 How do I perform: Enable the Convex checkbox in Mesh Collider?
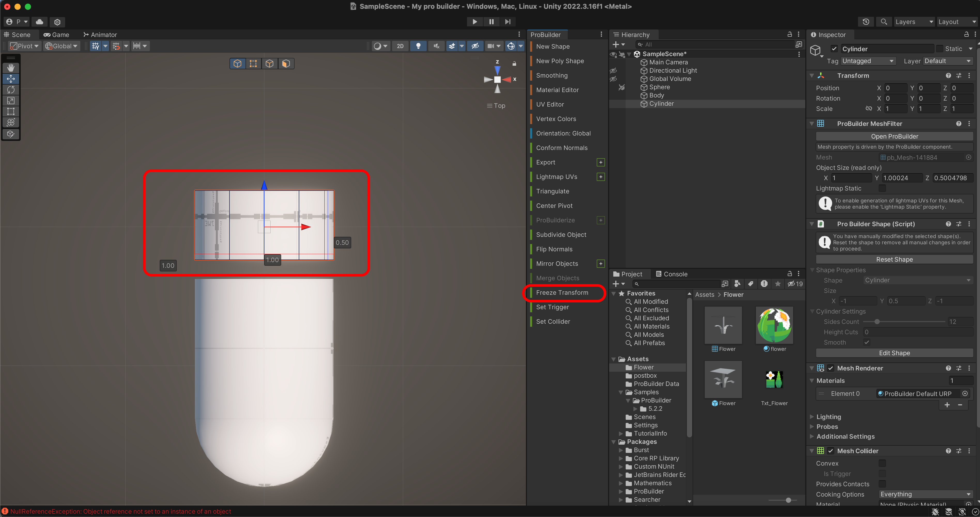click(x=882, y=463)
